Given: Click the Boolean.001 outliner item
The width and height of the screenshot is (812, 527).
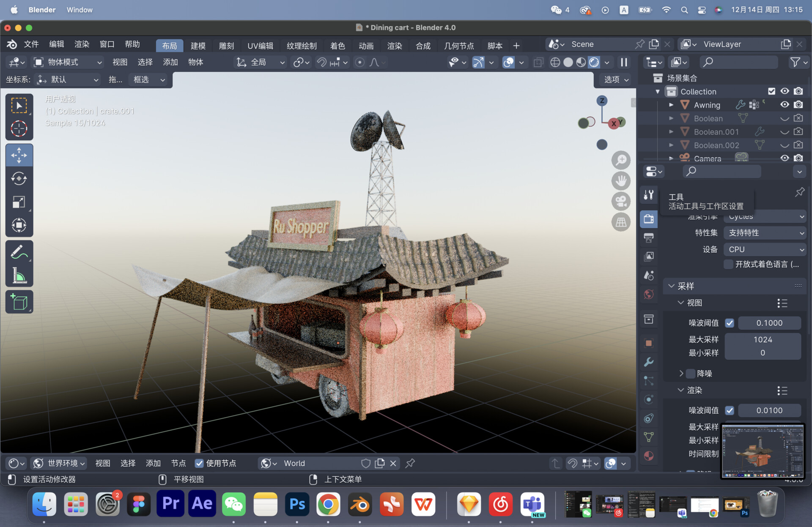Looking at the screenshot, I should pos(716,132).
